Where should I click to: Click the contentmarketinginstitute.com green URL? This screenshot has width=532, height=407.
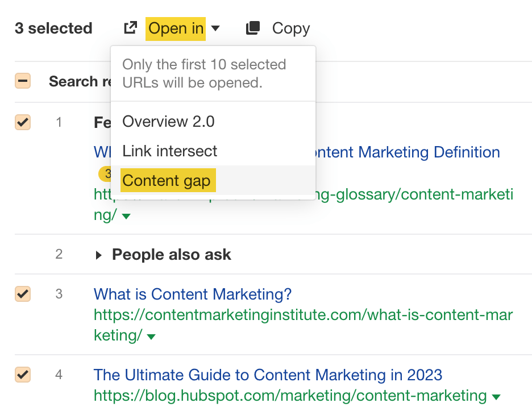click(x=302, y=315)
